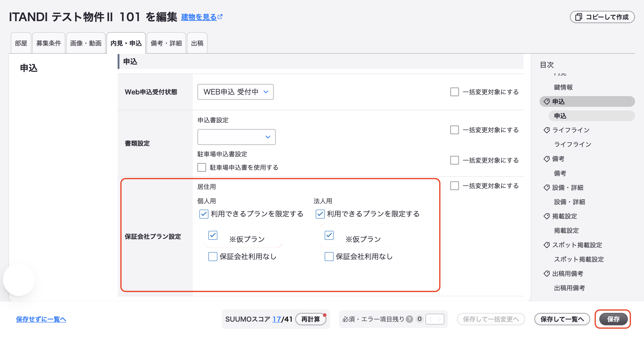Click the next error item arrow
The height and width of the screenshot is (337, 644).
point(439,319)
